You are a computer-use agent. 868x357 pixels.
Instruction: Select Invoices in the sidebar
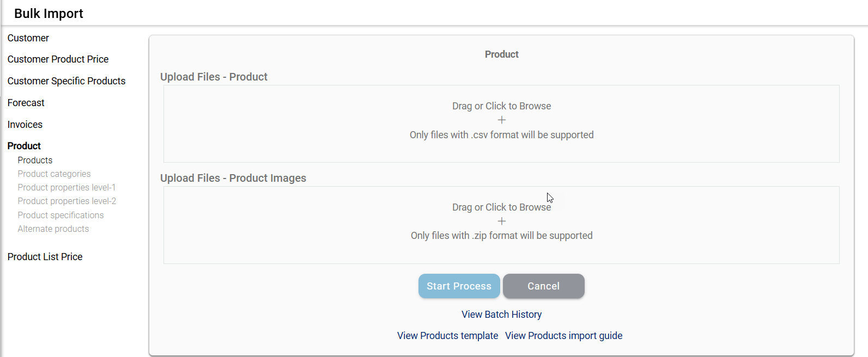click(x=25, y=125)
